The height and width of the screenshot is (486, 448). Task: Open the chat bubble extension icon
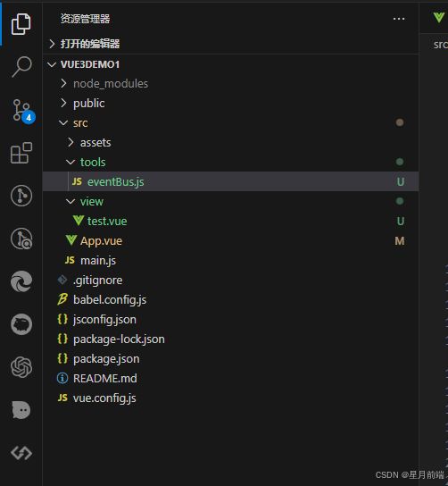pos(21,410)
